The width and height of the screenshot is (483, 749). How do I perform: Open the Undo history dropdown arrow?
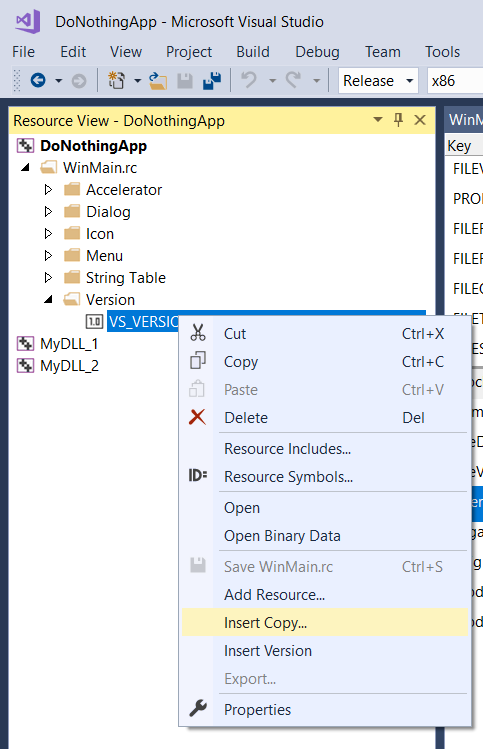[272, 81]
